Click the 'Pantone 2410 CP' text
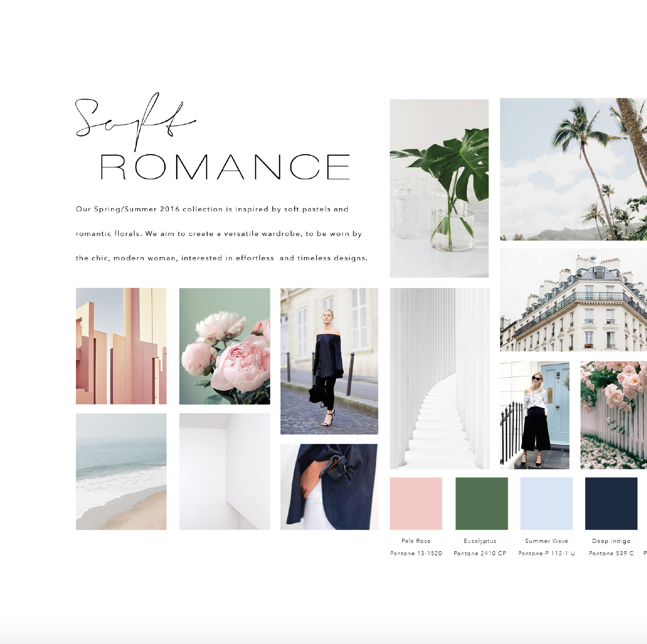 pos(480,553)
